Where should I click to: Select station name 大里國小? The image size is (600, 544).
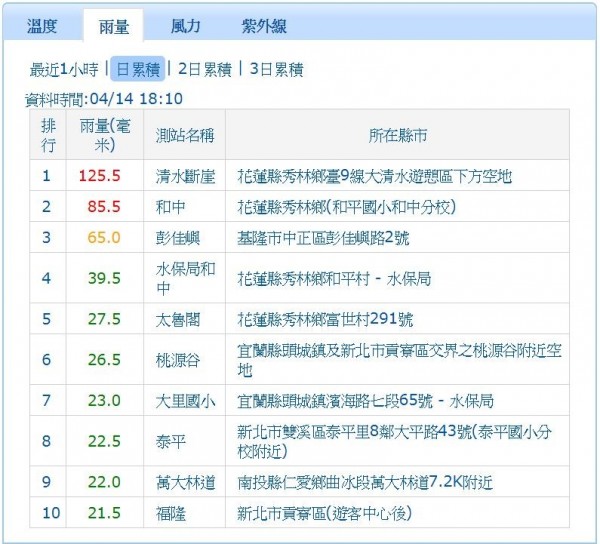pos(185,401)
